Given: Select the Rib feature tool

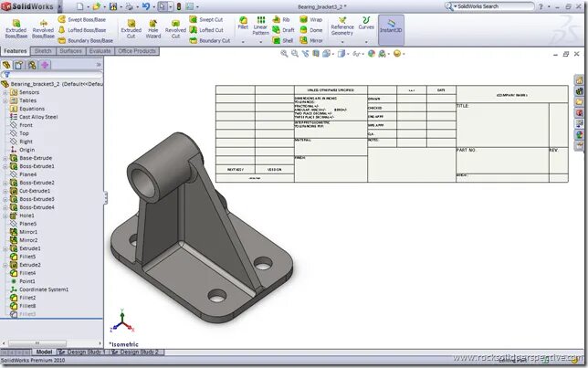Looking at the screenshot, I should coord(281,19).
